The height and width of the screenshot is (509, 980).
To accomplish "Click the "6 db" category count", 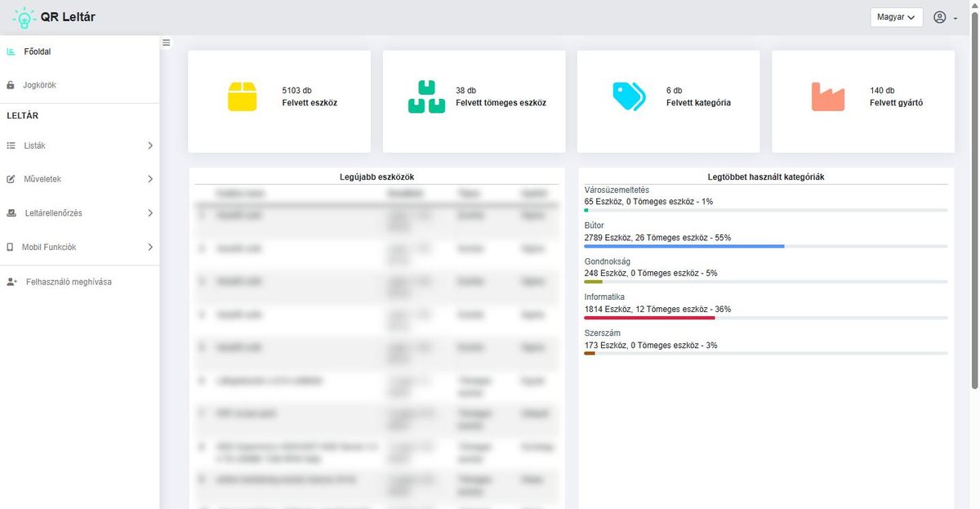I will click(x=674, y=91).
